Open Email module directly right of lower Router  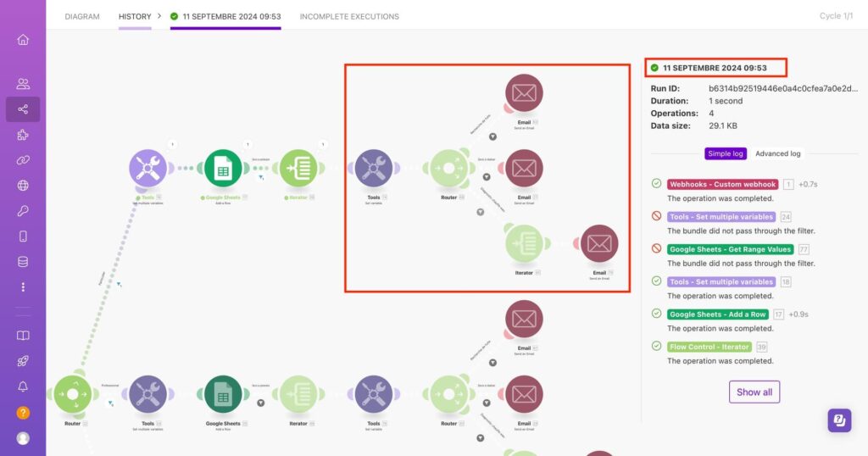(x=524, y=394)
